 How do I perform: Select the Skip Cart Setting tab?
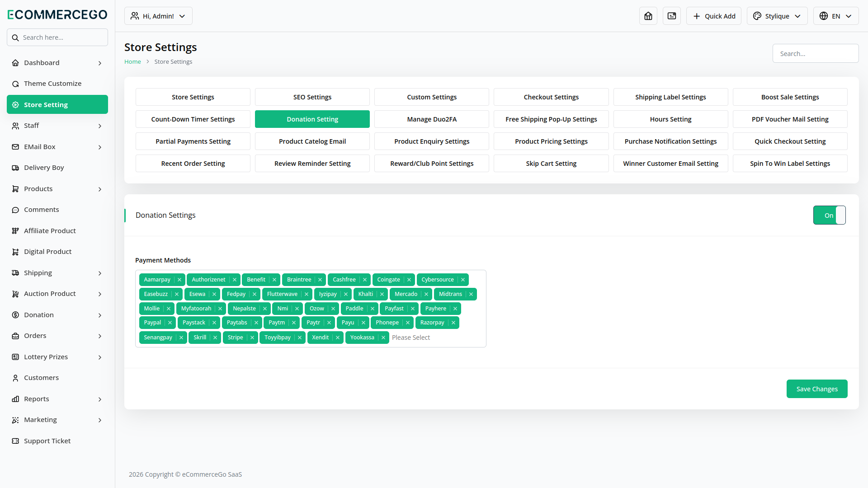pyautogui.click(x=551, y=164)
